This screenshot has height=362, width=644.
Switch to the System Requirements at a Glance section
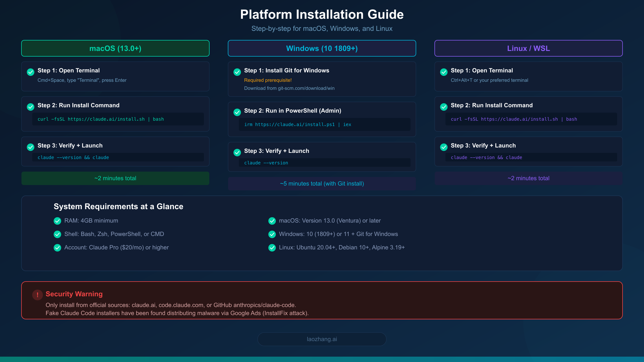(118, 206)
